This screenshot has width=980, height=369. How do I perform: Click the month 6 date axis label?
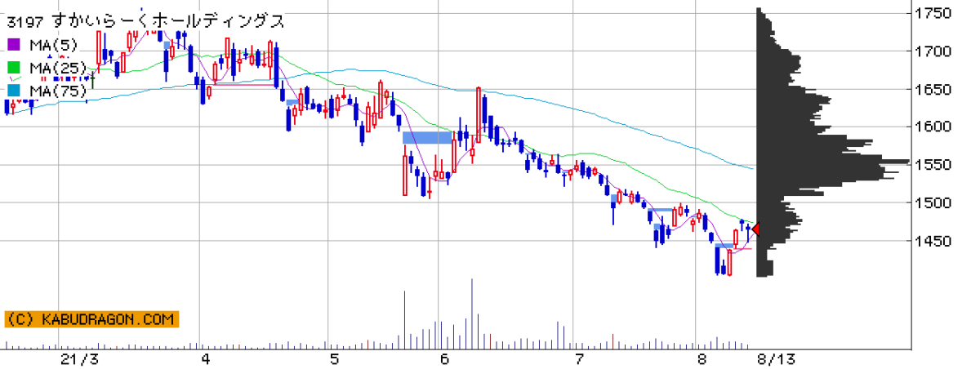click(444, 358)
